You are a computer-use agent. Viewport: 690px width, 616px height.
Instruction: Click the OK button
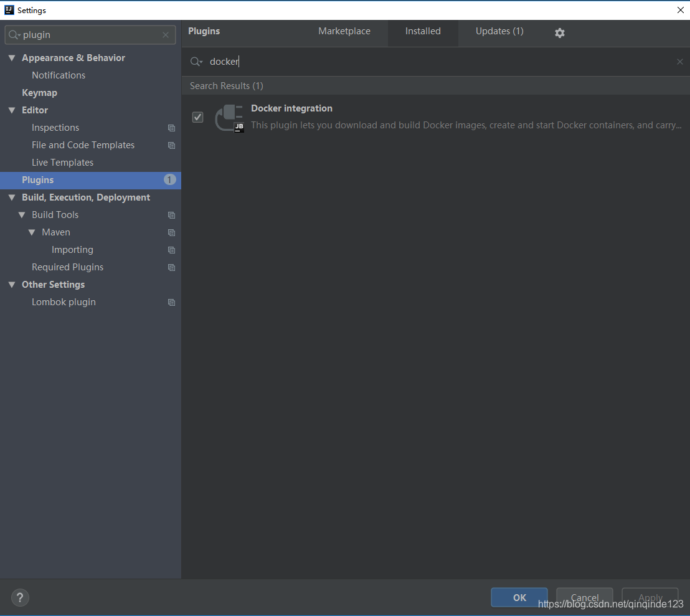click(x=519, y=597)
